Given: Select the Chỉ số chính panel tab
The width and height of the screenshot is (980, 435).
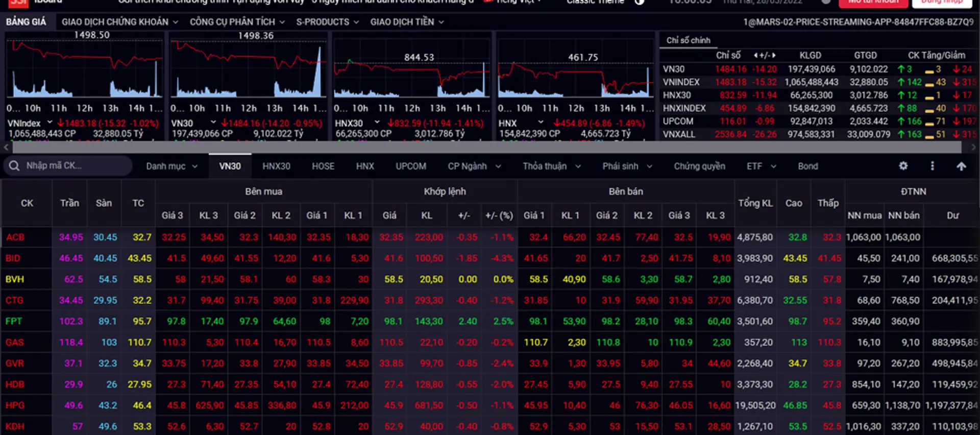Looking at the screenshot, I should click(x=688, y=40).
